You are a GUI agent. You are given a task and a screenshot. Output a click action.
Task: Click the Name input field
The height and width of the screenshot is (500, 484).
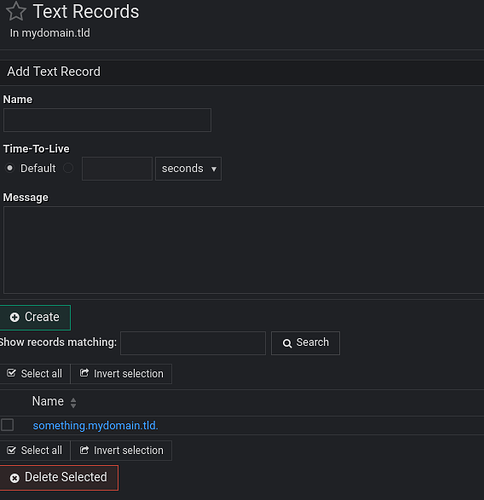107,120
